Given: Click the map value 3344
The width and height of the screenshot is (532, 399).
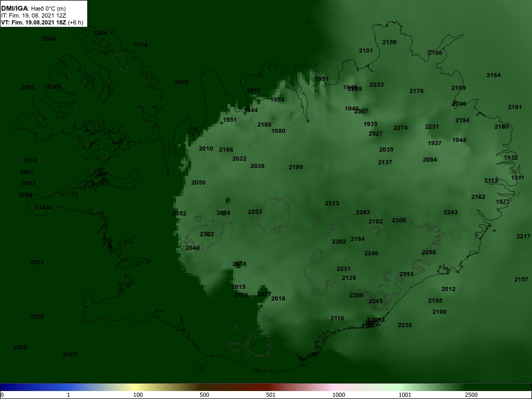Looking at the screenshot, I should click(42, 207).
